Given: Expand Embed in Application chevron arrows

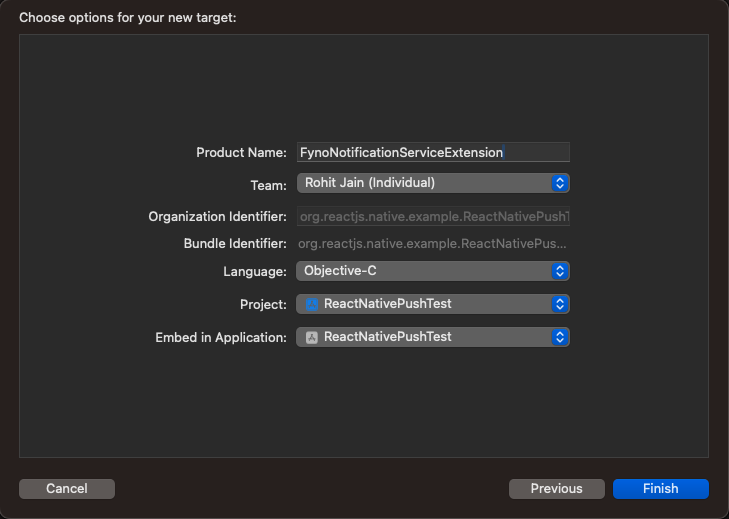Looking at the screenshot, I should coord(560,337).
